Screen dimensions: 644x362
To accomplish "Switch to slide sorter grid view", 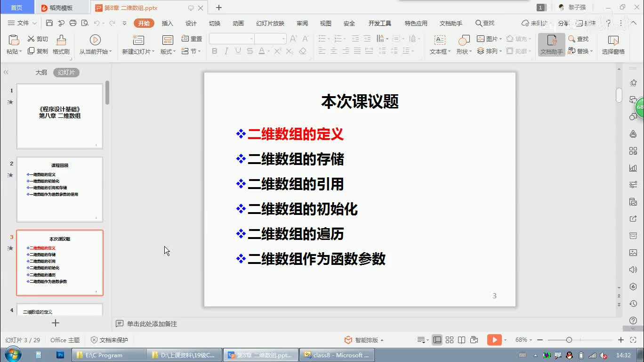I will (450, 340).
